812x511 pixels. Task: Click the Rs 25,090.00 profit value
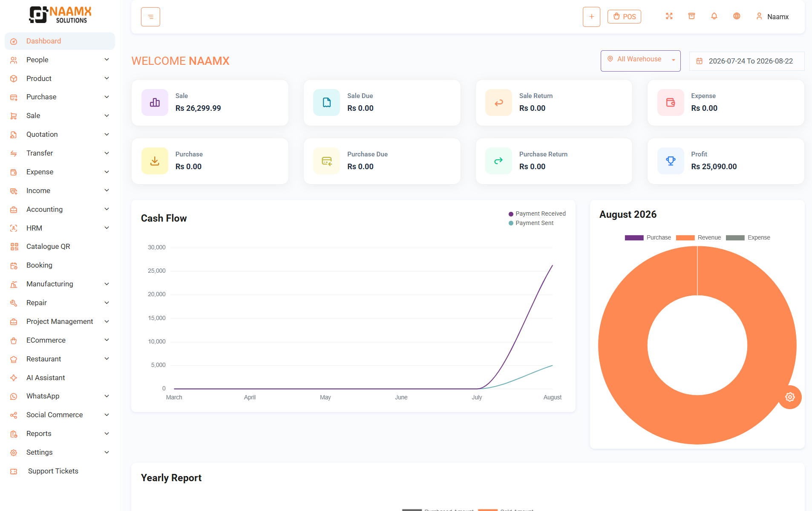(714, 167)
